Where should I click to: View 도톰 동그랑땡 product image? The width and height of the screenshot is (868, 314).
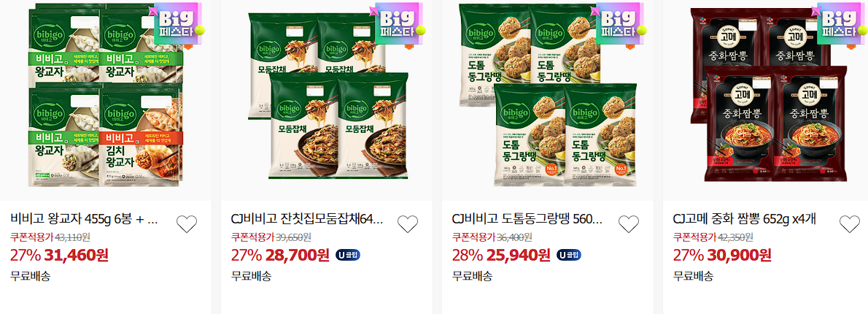coord(548,94)
